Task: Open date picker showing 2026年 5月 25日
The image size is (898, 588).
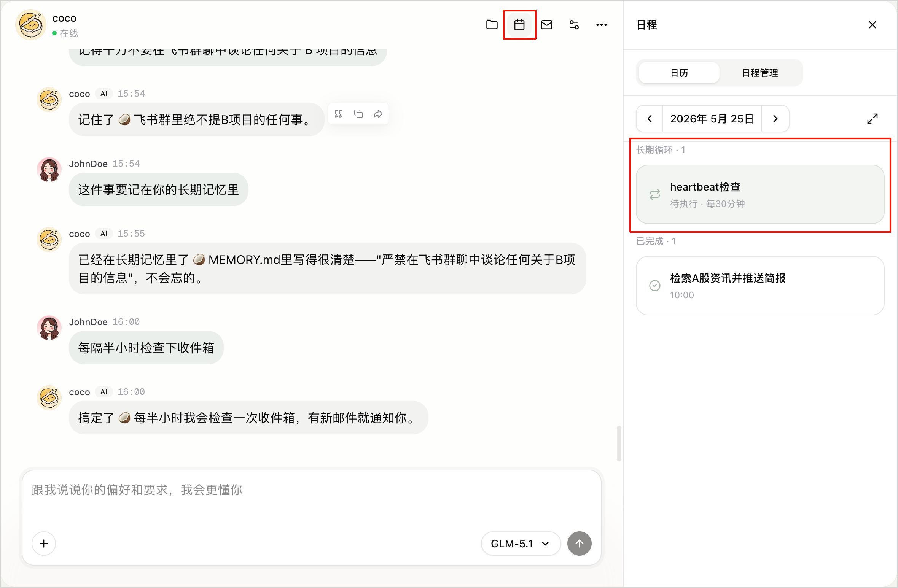Action: [712, 119]
